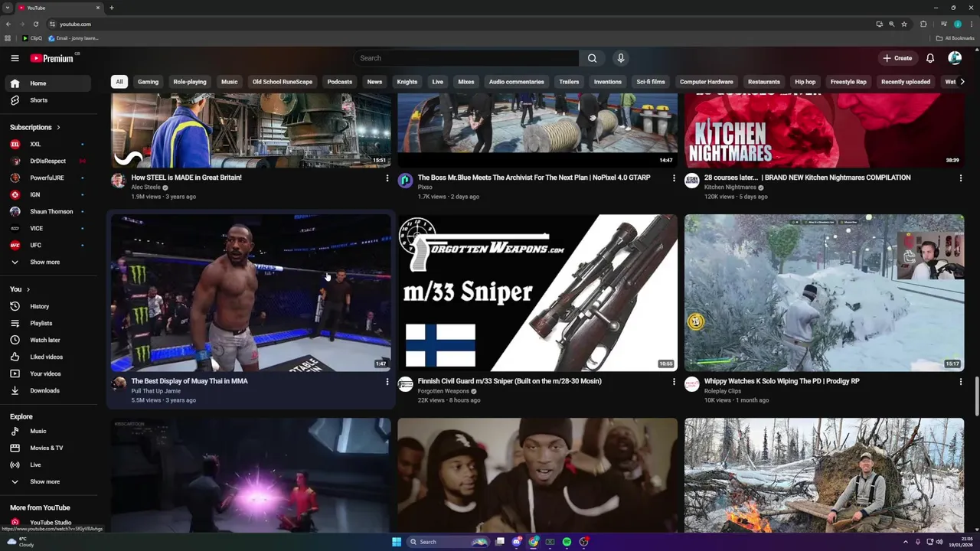Click the search magnifier button
The height and width of the screenshot is (551, 980).
coord(592,58)
